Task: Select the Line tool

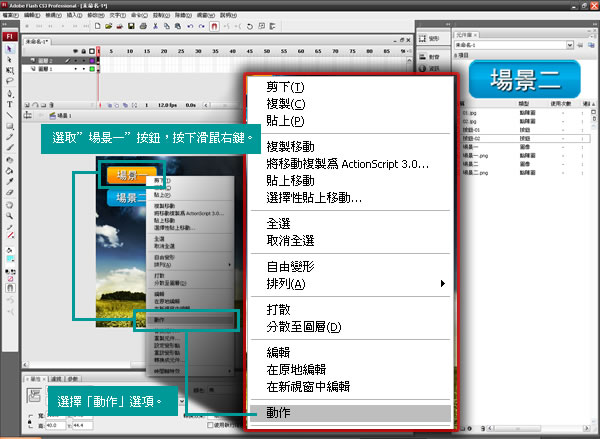Action: [10, 115]
